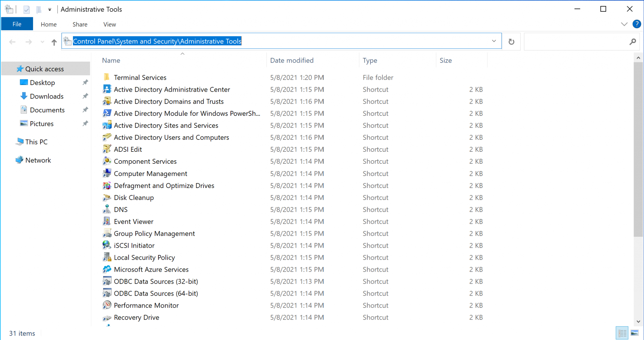Image resolution: width=644 pixels, height=340 pixels.
Task: Click the Event Viewer icon
Action: (107, 221)
